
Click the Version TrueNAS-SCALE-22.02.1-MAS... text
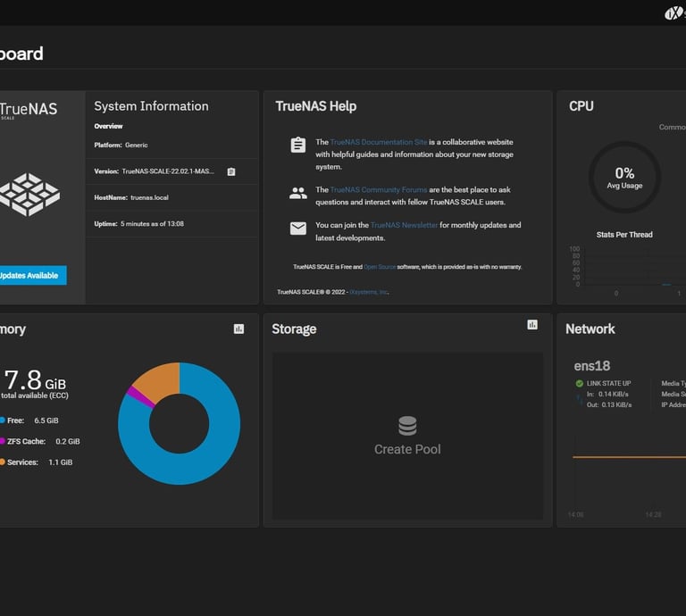(x=154, y=171)
